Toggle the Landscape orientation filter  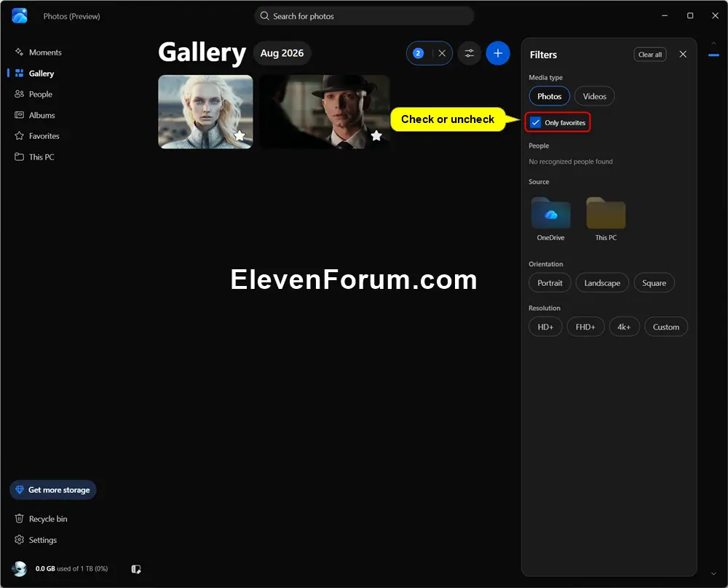click(602, 282)
